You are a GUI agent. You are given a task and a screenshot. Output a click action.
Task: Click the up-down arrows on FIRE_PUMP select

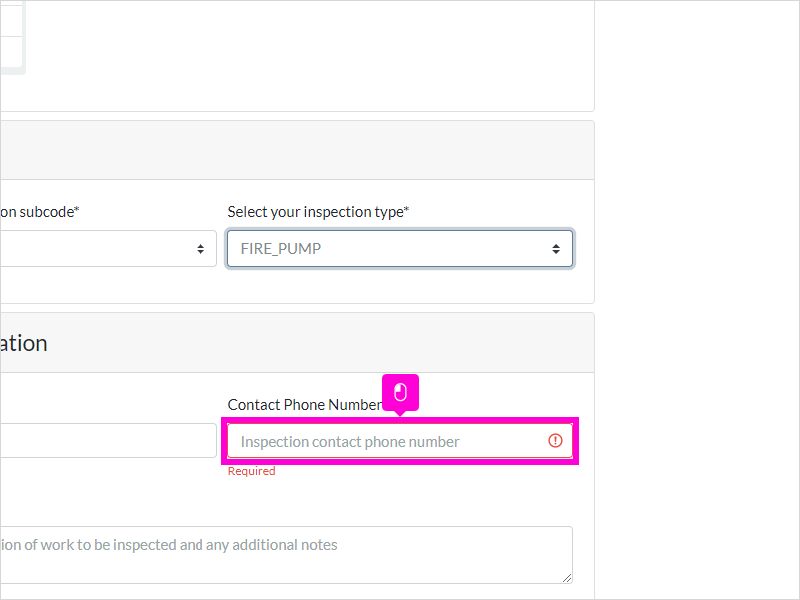click(556, 248)
